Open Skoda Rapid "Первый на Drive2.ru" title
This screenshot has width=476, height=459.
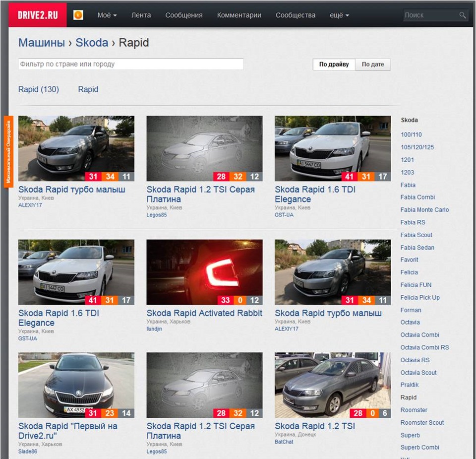tap(68, 431)
